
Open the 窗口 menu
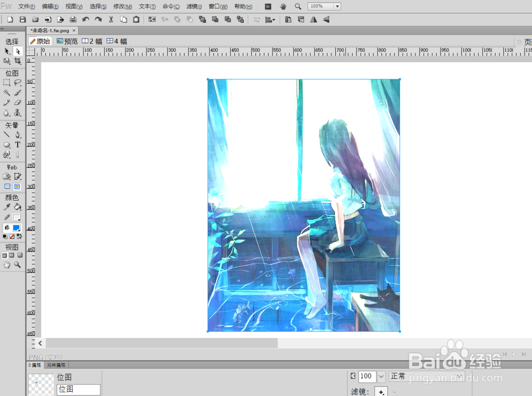(x=218, y=6)
